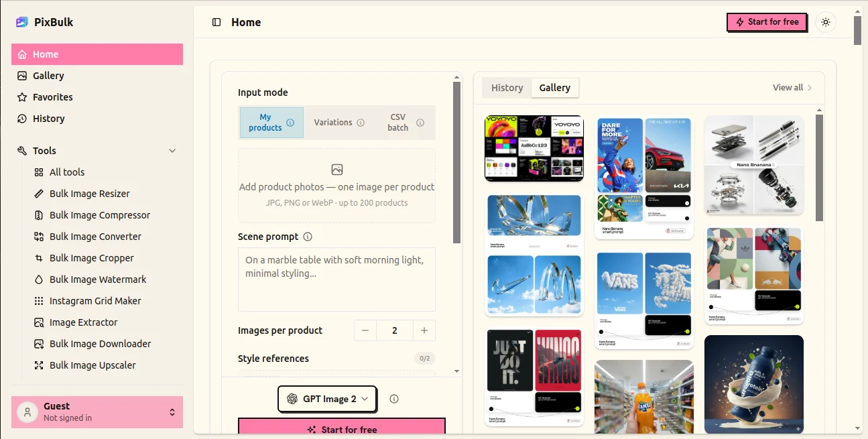The height and width of the screenshot is (439, 868).
Task: Select Variations input mode
Action: pos(339,123)
